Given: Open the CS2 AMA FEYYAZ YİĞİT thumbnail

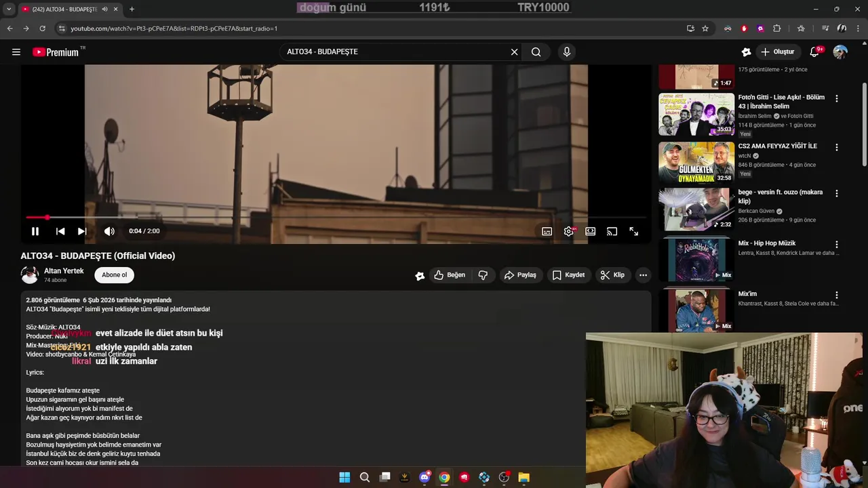Looking at the screenshot, I should point(696,163).
